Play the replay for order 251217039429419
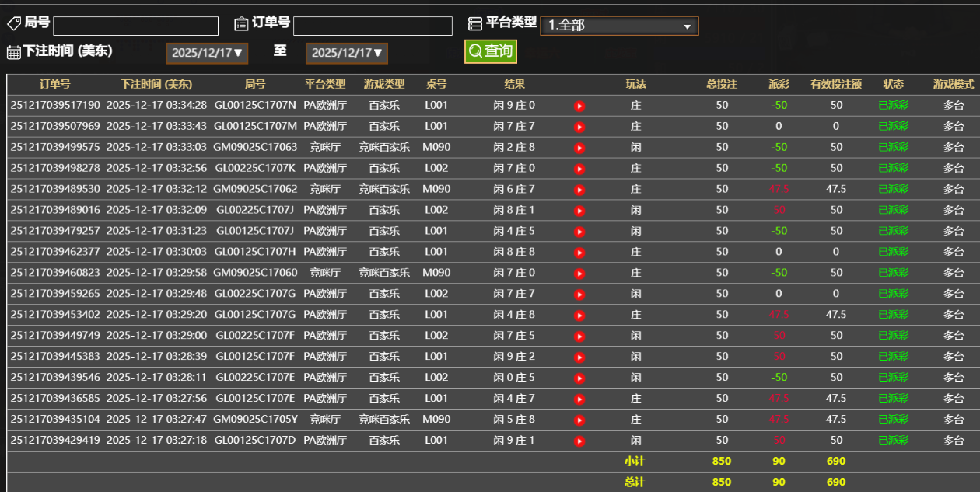The image size is (980, 492). [x=579, y=440]
